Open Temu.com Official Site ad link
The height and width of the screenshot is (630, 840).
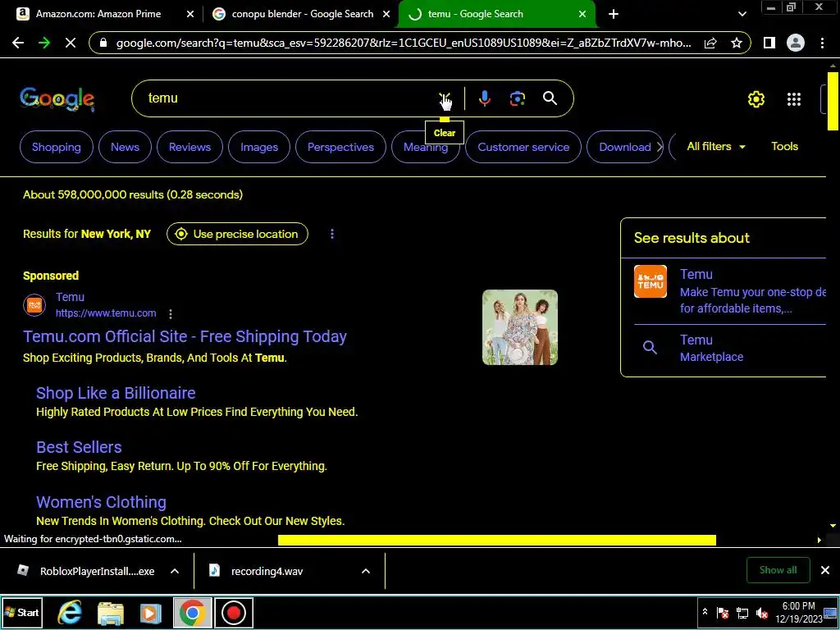pos(185,336)
